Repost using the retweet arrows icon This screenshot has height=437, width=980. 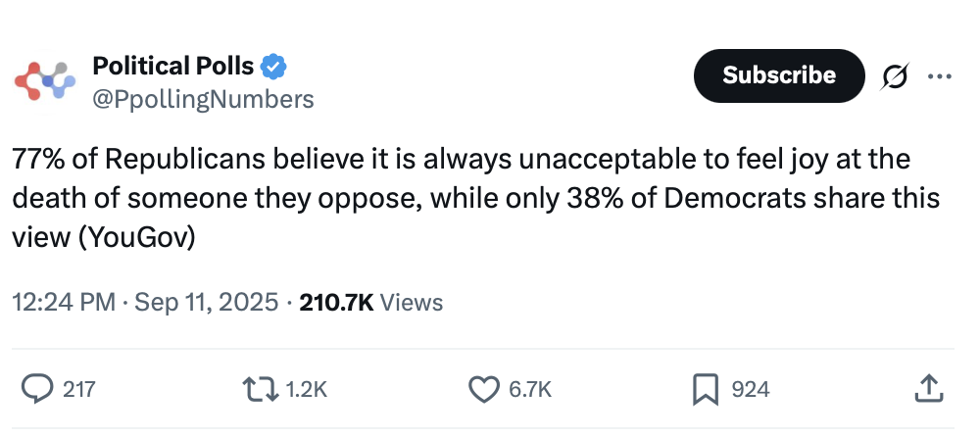tap(262, 389)
